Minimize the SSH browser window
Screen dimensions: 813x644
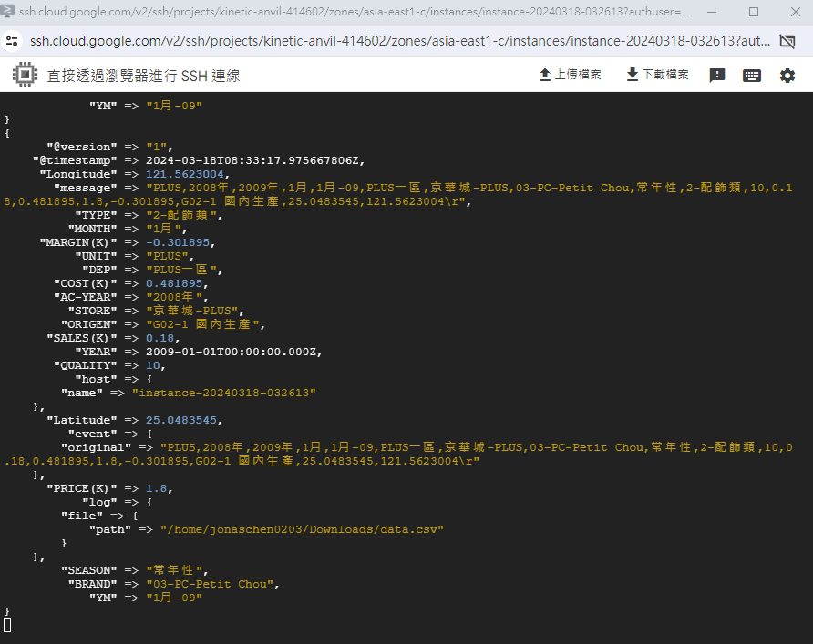pos(712,13)
